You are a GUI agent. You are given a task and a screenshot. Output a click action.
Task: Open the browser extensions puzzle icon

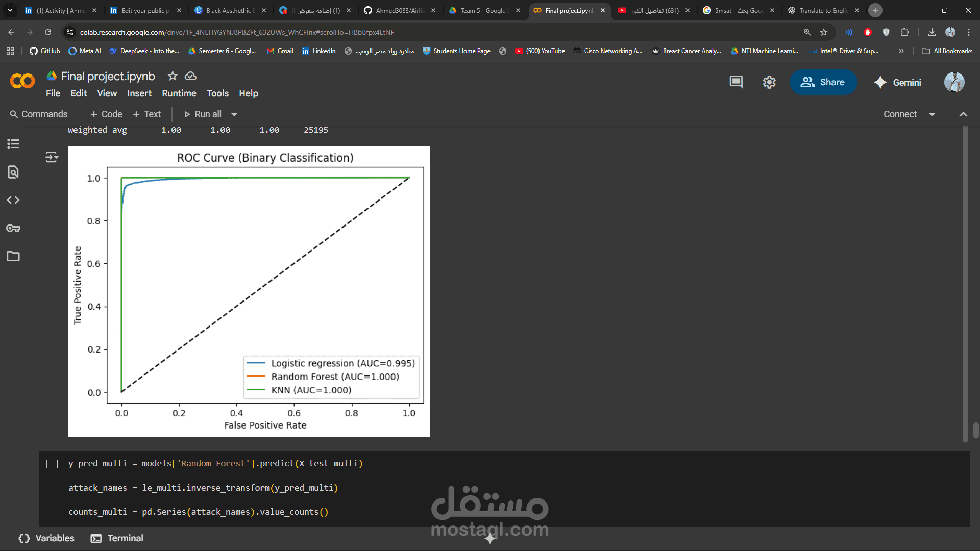point(904,32)
